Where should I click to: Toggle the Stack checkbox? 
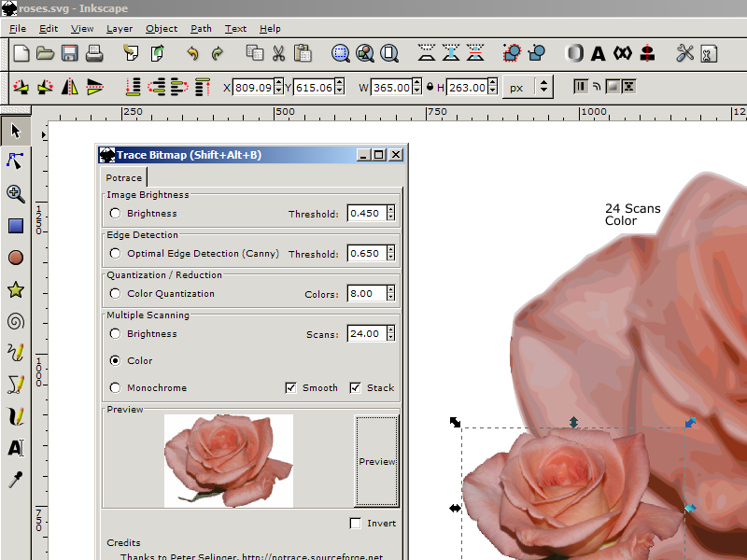[356, 387]
